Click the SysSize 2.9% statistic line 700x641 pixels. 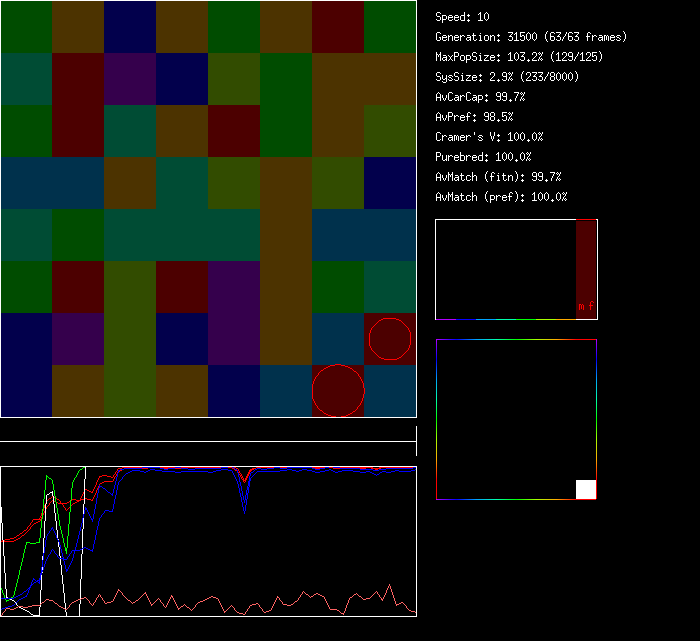508,77
